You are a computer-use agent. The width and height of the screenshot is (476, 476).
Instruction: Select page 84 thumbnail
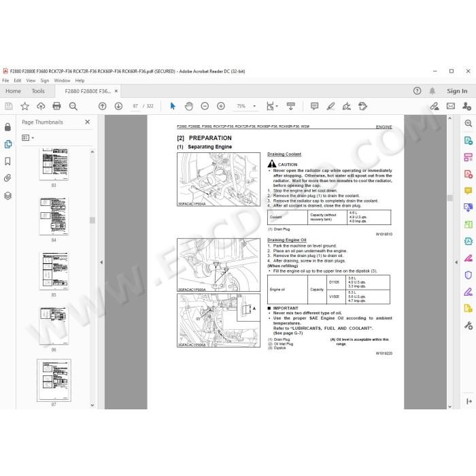pos(54,216)
